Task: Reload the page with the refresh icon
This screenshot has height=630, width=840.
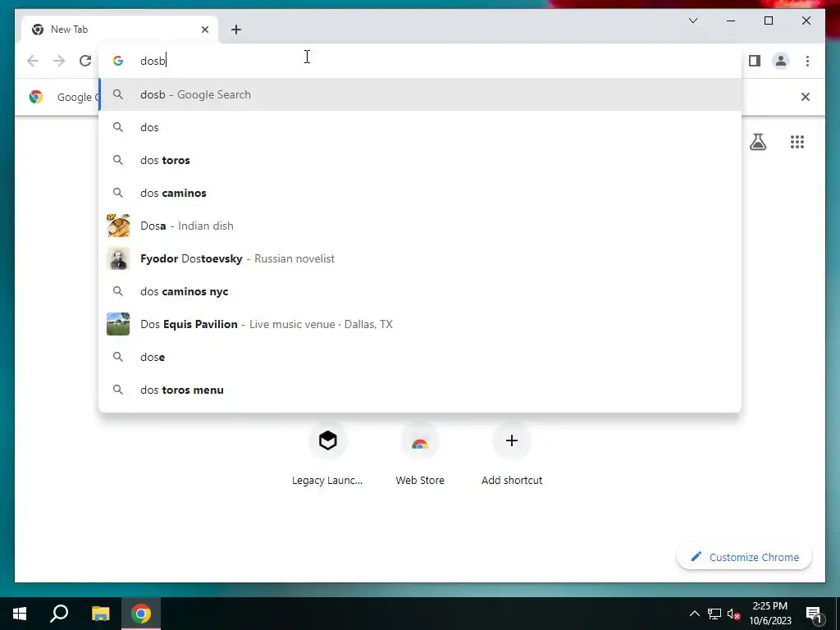Action: (85, 61)
